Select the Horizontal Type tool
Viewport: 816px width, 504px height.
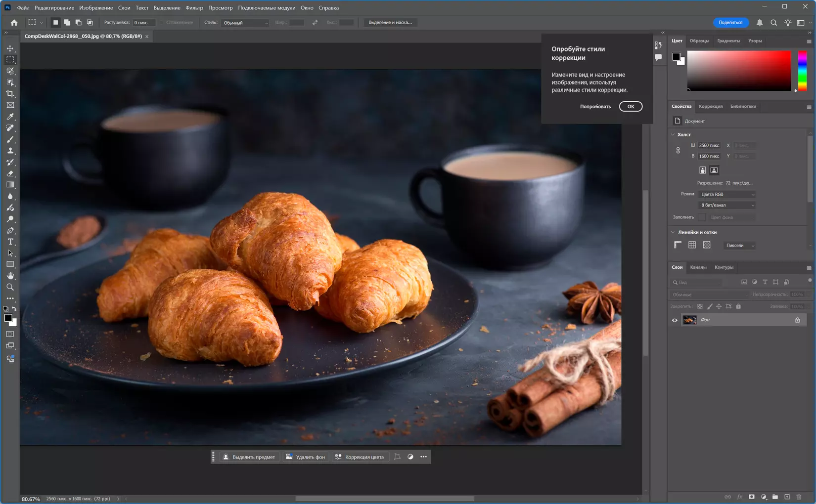pyautogui.click(x=10, y=242)
